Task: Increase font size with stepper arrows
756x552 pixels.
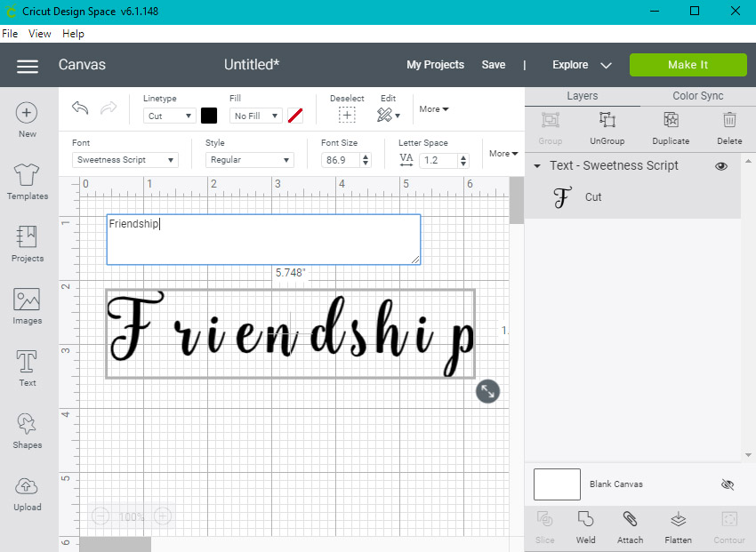Action: pyautogui.click(x=366, y=156)
